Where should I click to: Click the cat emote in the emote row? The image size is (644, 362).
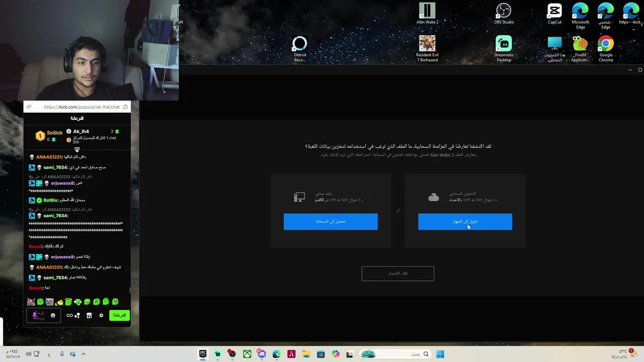[31, 302]
